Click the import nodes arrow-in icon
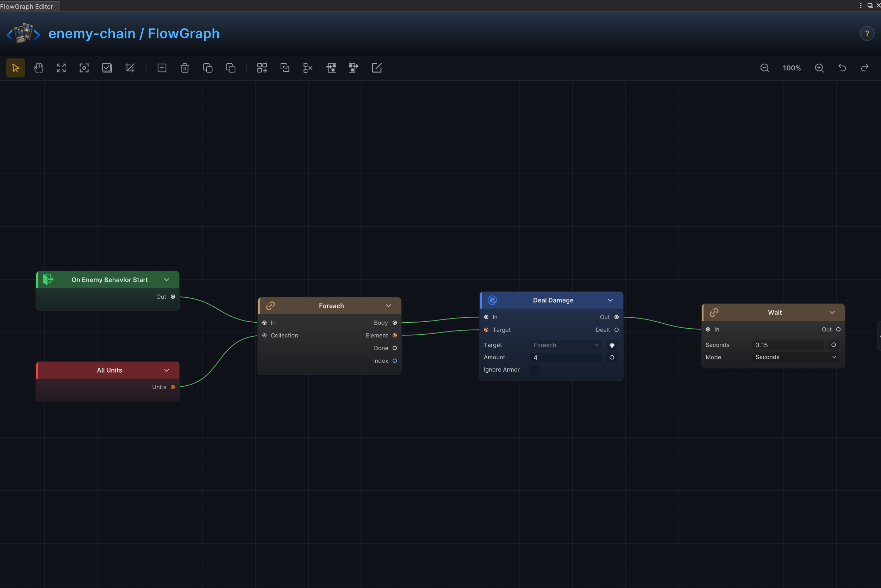Viewport: 881px width, 588px height. point(331,68)
